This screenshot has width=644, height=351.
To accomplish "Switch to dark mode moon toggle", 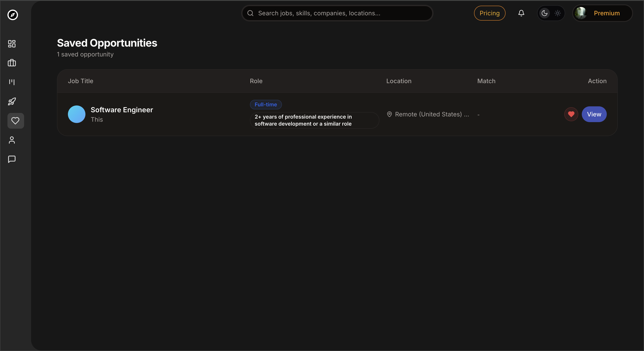I will (545, 13).
